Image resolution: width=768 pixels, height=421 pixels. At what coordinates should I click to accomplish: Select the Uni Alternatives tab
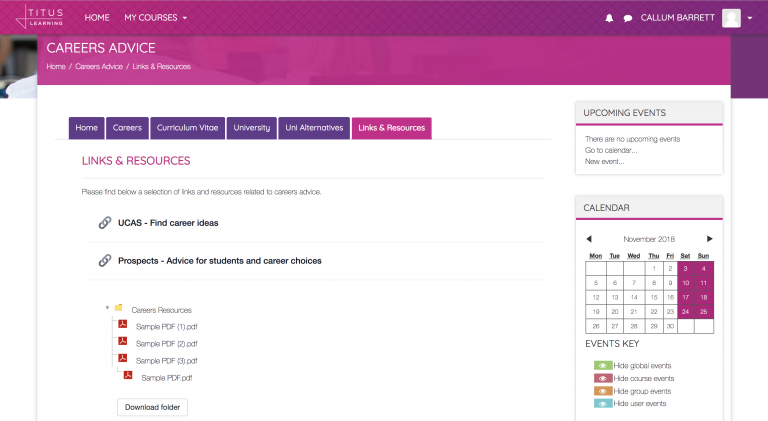[x=314, y=128]
